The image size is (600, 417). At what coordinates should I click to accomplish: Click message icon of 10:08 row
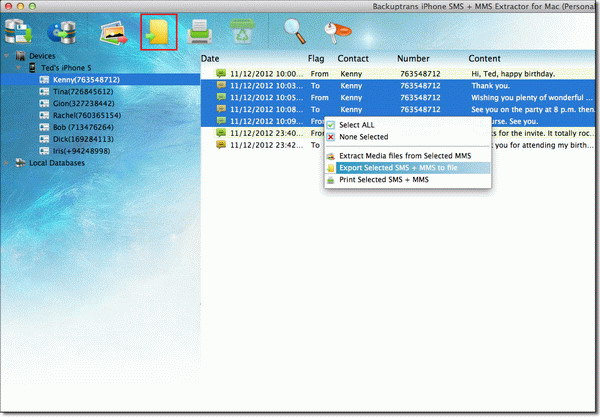(x=221, y=109)
